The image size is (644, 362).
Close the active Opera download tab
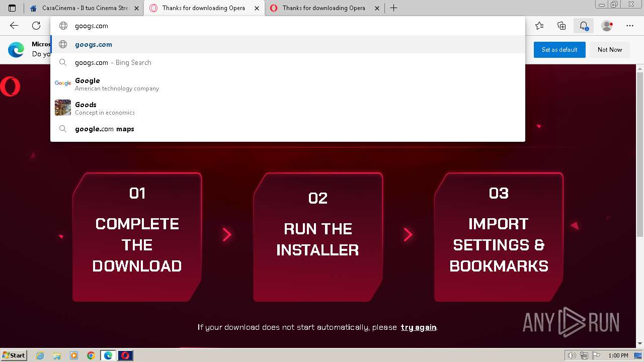(x=257, y=8)
